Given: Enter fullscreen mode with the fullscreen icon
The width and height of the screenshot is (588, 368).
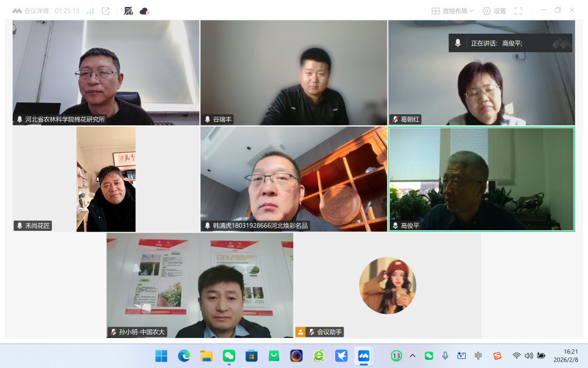Looking at the screenshot, I should (x=518, y=11).
